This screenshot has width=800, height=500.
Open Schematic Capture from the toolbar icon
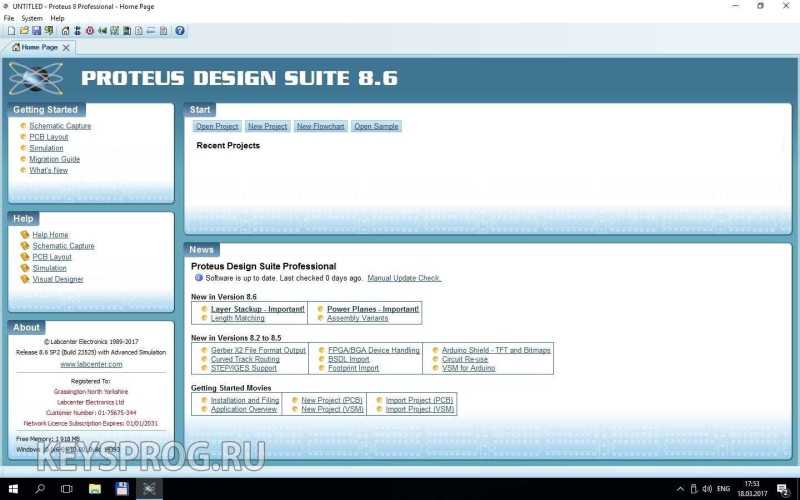(78, 31)
